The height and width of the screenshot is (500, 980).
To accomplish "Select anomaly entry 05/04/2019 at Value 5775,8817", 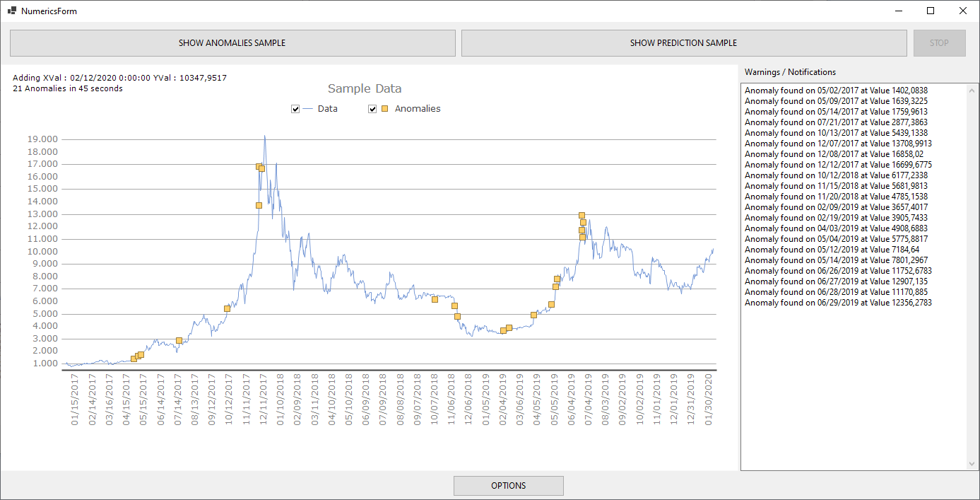I will (836, 239).
